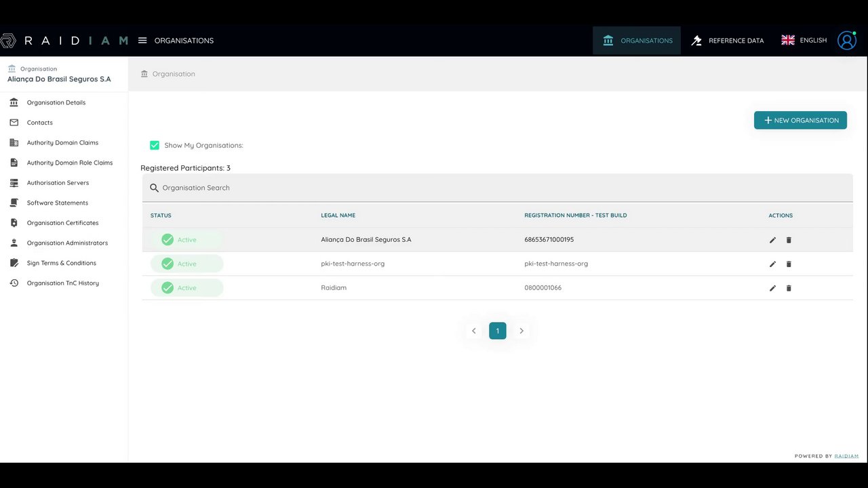
Task: Click the Organisation Details bank icon
Action: pyautogui.click(x=14, y=102)
